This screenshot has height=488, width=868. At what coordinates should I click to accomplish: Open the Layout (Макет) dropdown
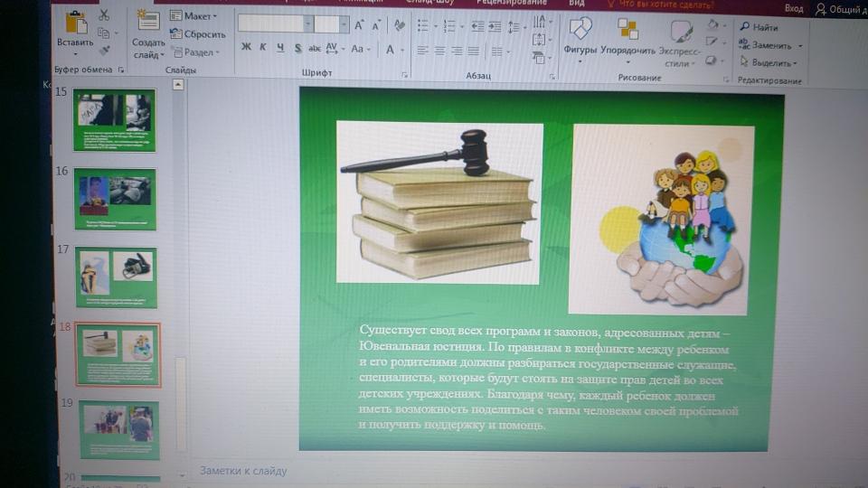pos(193,16)
